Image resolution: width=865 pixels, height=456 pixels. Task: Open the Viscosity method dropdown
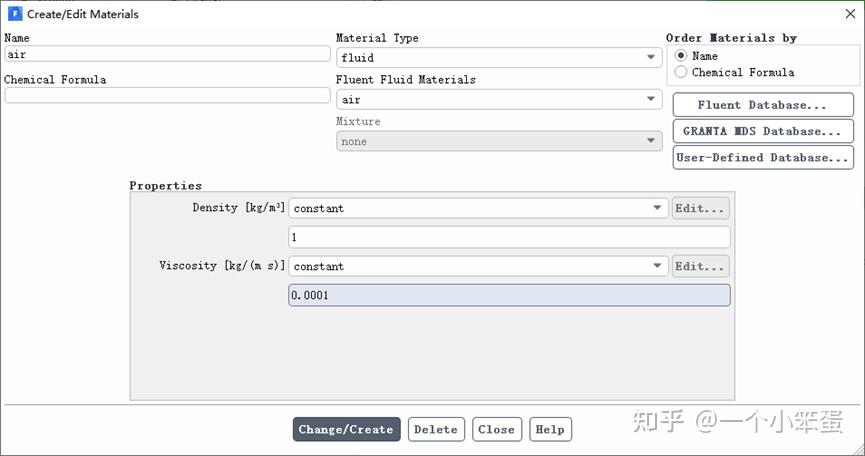tap(478, 266)
